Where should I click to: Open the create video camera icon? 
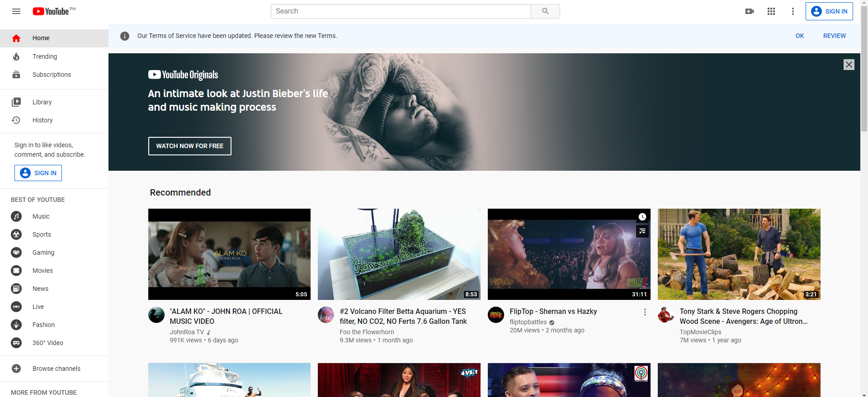click(750, 11)
